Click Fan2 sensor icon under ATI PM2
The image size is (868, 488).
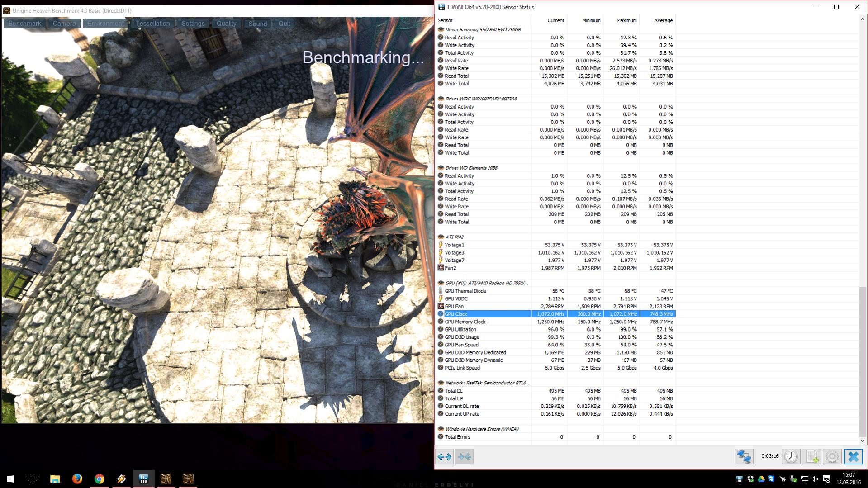click(x=441, y=268)
